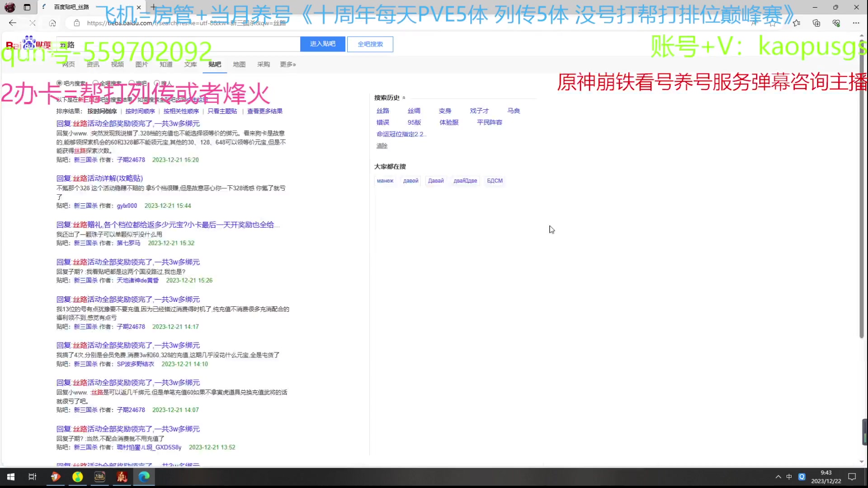
Task: Open Edge settings and more menu
Action: (x=856, y=23)
